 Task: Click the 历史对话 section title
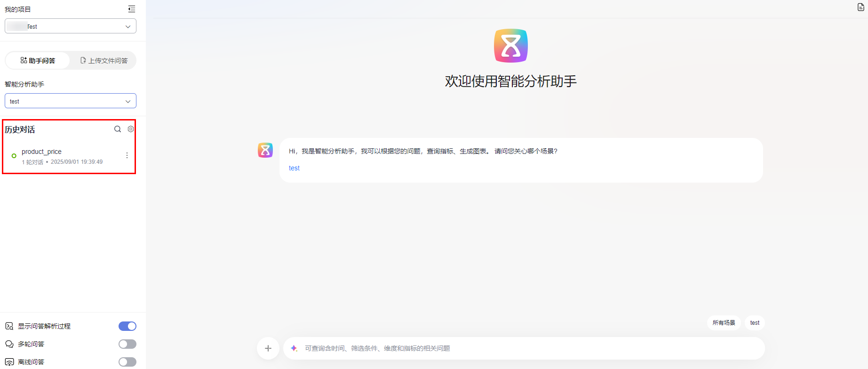point(20,129)
